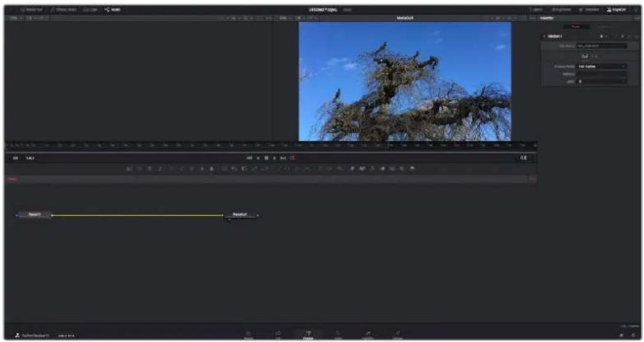
Task: Click the current time field right of transport
Action: [524, 158]
